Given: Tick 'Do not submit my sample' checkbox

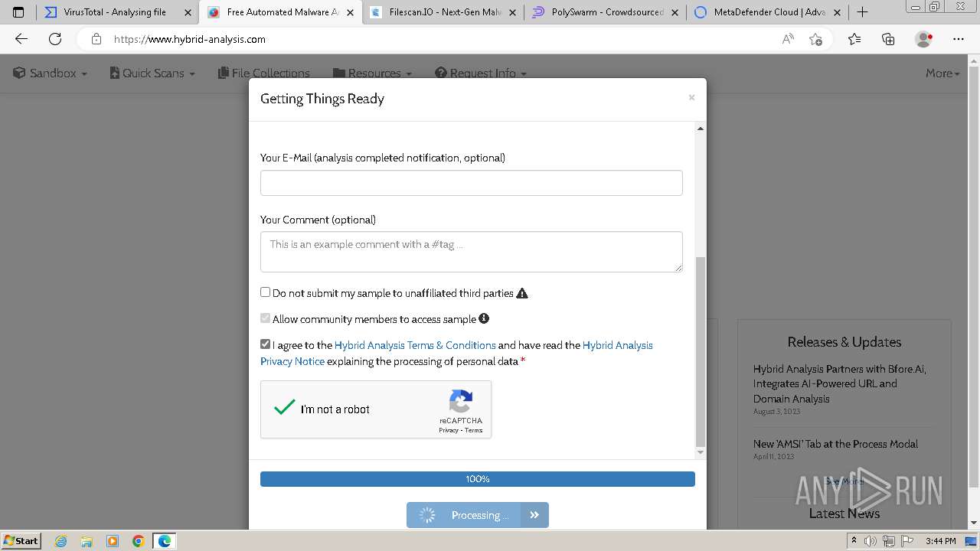Looking at the screenshot, I should [x=266, y=292].
